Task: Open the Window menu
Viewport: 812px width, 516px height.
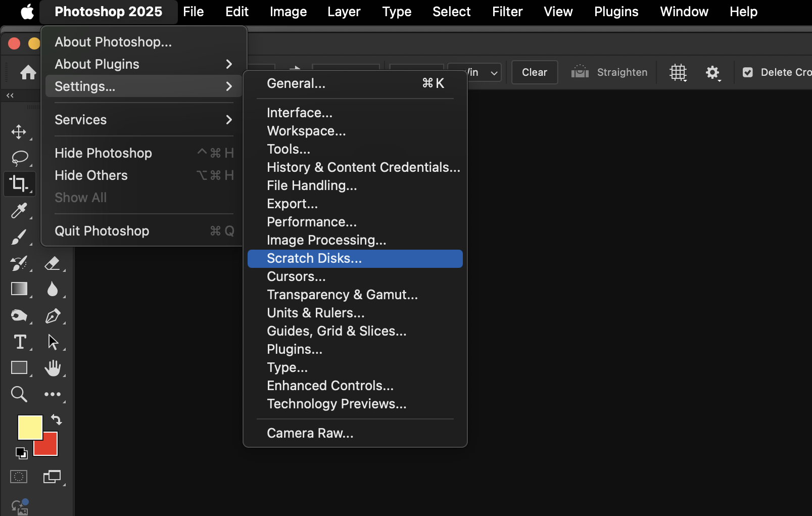Action: click(x=684, y=11)
